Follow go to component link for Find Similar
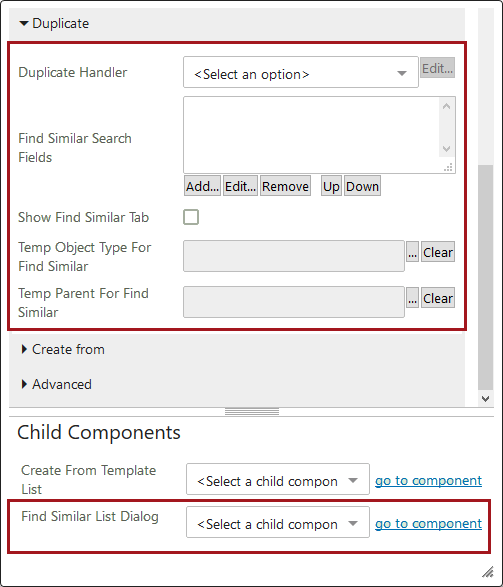The image size is (503, 587). [429, 524]
